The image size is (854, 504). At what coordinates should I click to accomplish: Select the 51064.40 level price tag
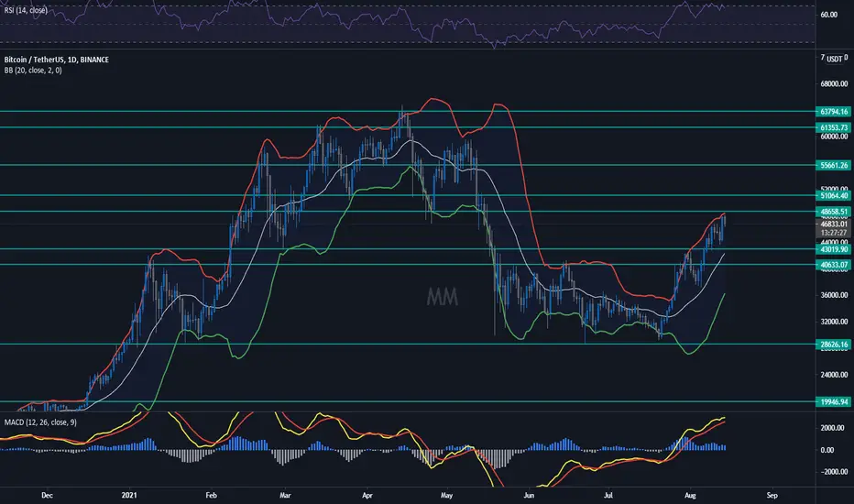pyautogui.click(x=833, y=195)
